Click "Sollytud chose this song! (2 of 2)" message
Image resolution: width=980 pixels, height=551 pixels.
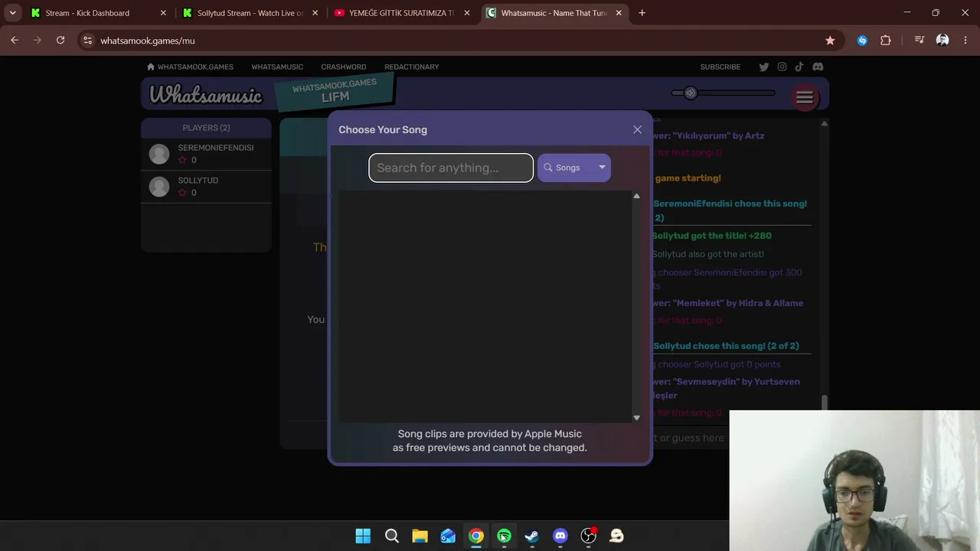coord(726,346)
